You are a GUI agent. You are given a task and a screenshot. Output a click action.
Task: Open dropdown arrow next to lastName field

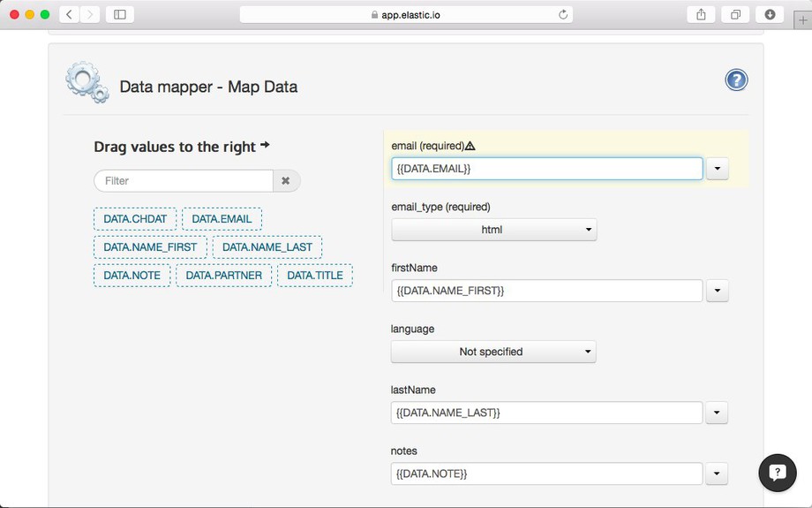717,413
